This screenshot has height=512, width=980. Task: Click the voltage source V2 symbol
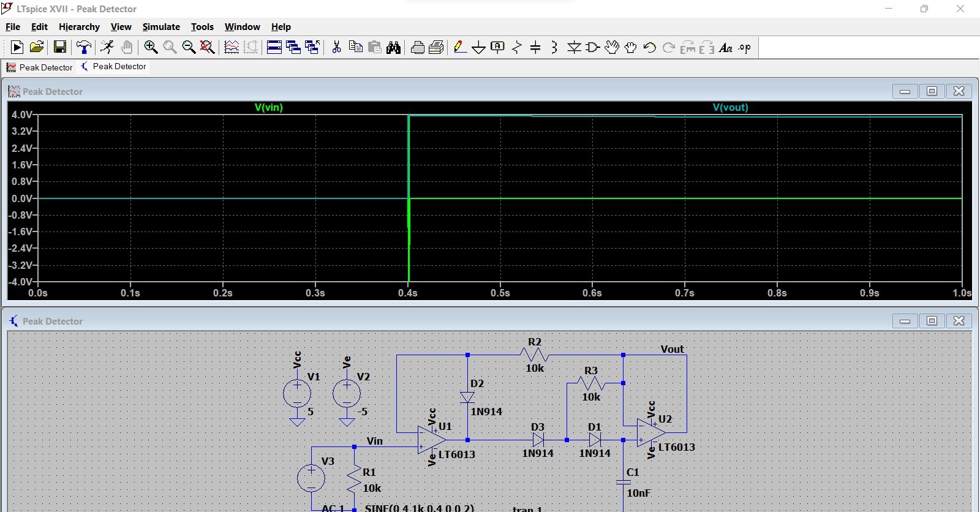click(x=347, y=393)
